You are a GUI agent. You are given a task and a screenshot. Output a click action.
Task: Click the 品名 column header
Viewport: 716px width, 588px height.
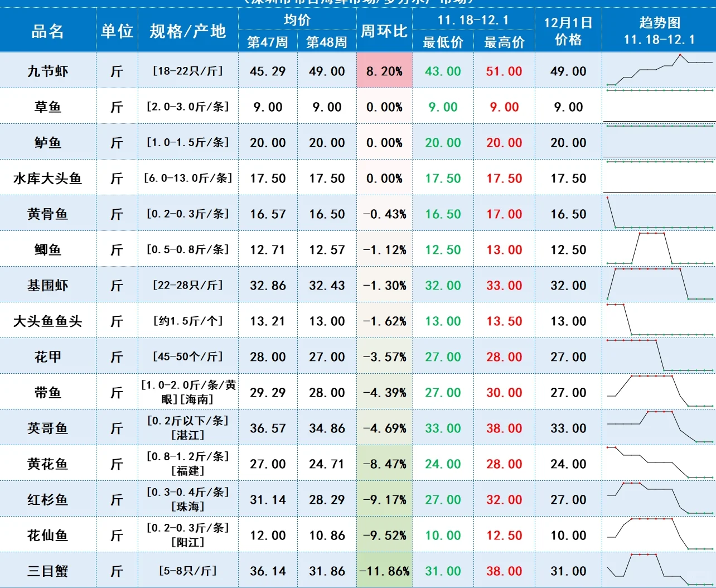[48, 31]
